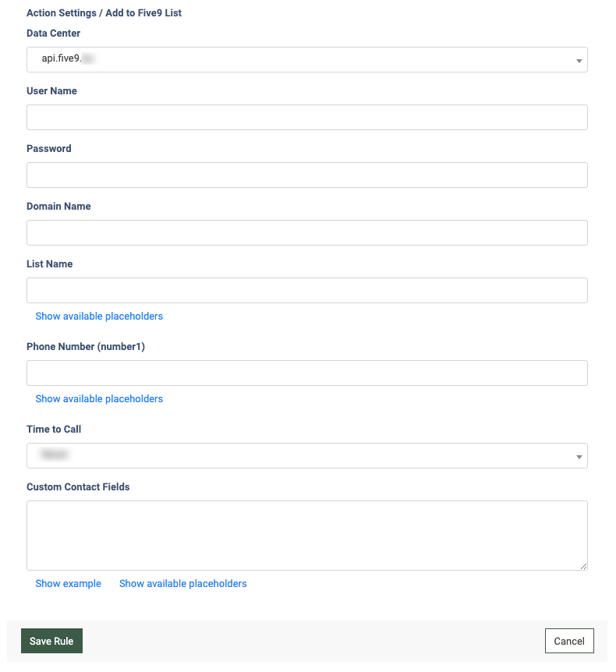Image resolution: width=616 pixels, height=672 pixels.
Task: Click the Data Center dropdown arrow
Action: 579,60
